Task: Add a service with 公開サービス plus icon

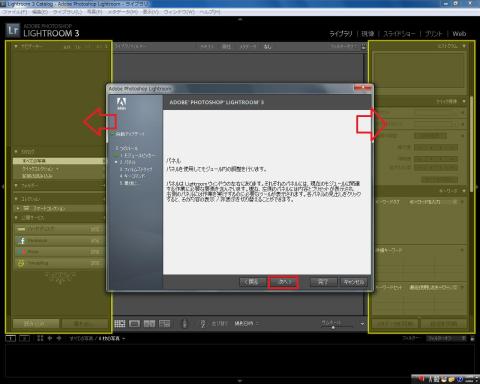Action: [104, 218]
